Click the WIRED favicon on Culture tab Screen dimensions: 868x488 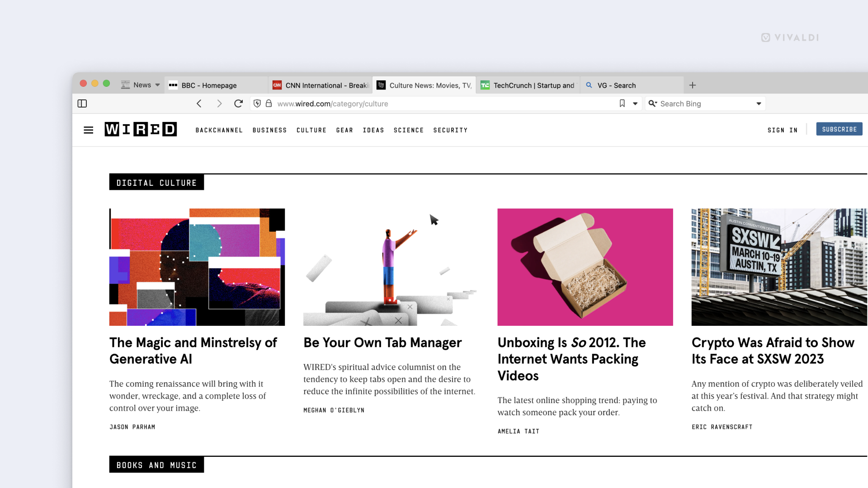(381, 85)
